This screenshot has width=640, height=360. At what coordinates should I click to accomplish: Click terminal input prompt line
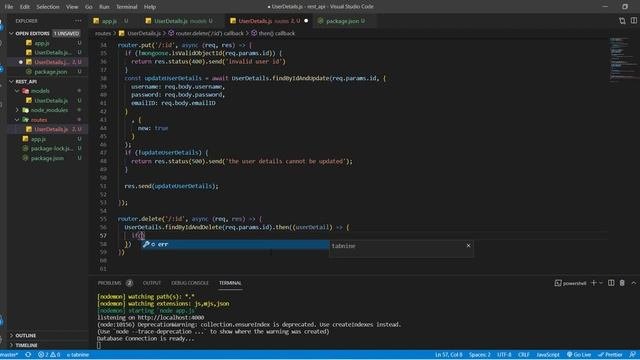99,345
